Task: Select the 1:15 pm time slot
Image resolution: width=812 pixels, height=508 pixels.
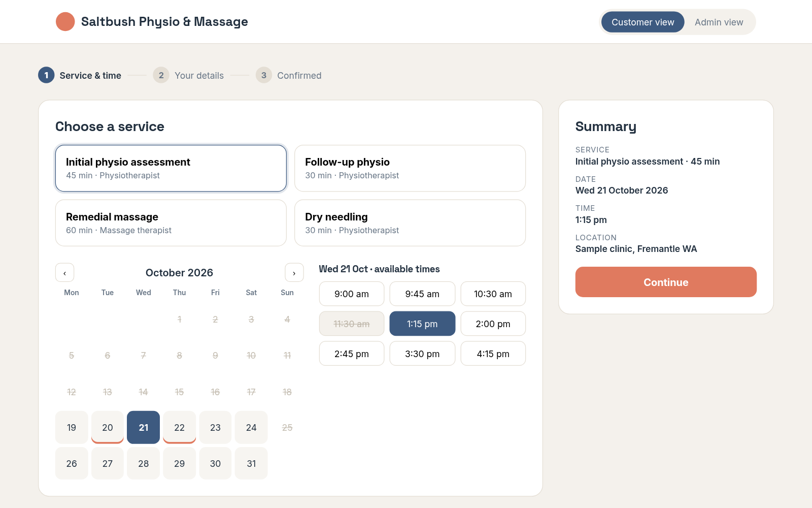Action: coord(422,324)
